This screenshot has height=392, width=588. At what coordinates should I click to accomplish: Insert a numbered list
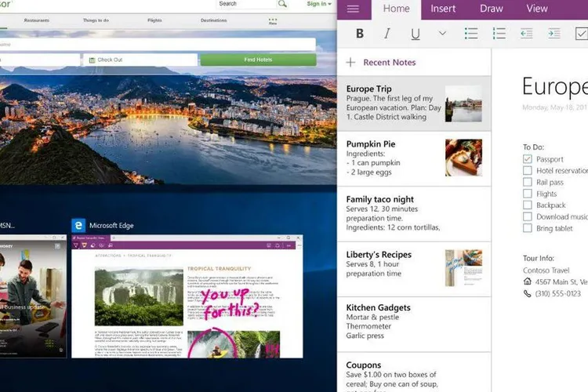499,34
